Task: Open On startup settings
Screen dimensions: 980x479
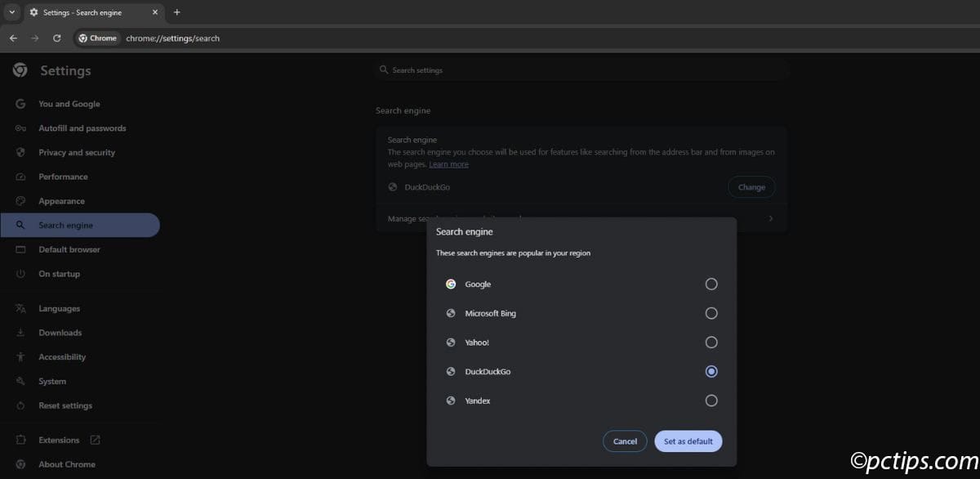Action: coord(80,274)
